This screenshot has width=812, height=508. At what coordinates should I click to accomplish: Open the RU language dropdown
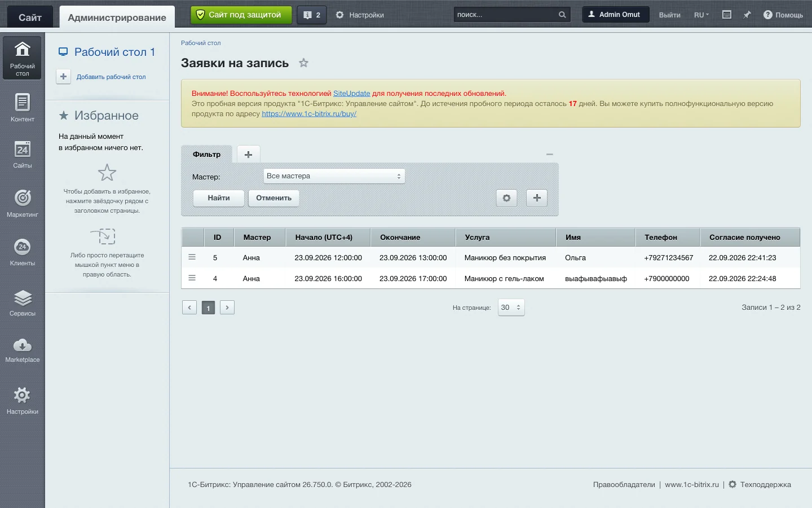701,15
